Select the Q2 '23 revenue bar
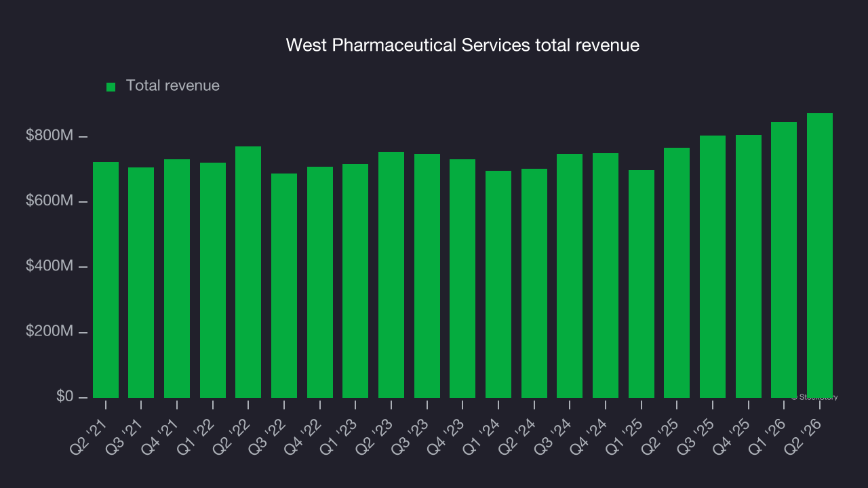Viewport: 868px width, 488px height. (391, 274)
